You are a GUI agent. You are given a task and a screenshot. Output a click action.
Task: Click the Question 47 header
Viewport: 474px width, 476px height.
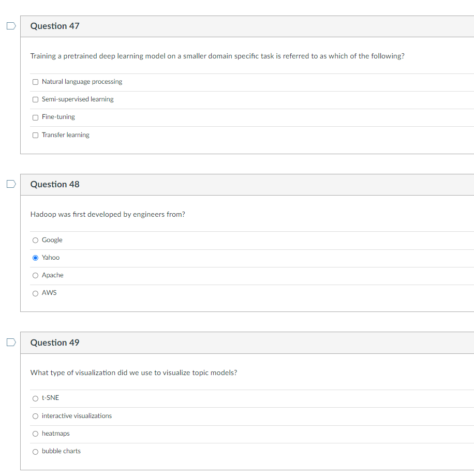(55, 26)
